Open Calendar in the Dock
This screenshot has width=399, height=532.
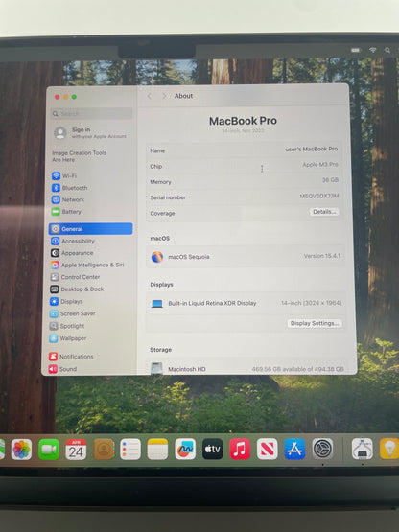(x=76, y=450)
